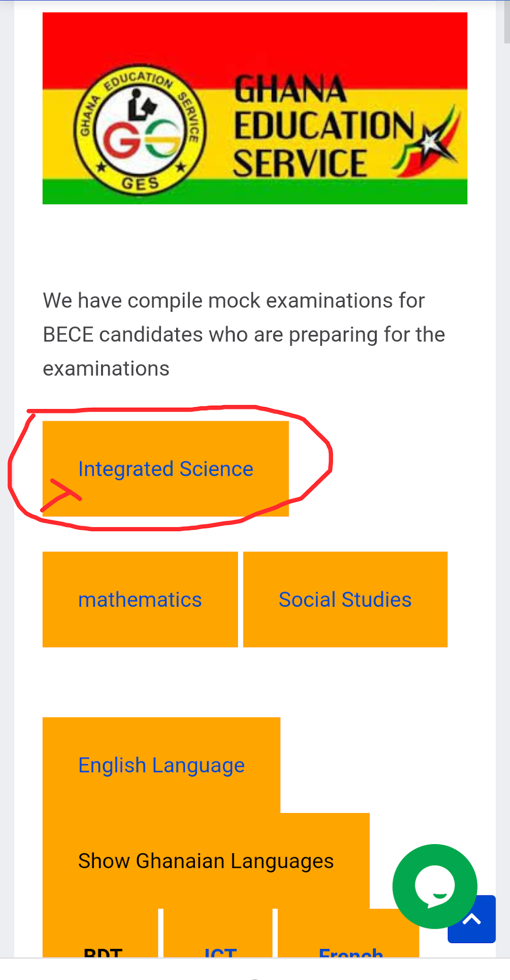The height and width of the screenshot is (980, 510).
Task: Click the red hand-drawn arrow mark
Action: (62, 494)
